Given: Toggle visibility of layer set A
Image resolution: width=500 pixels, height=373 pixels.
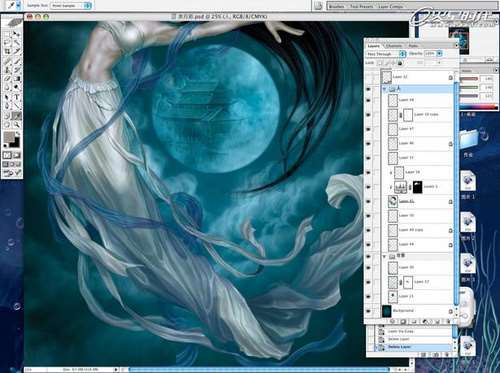Looking at the screenshot, I should tap(368, 89).
